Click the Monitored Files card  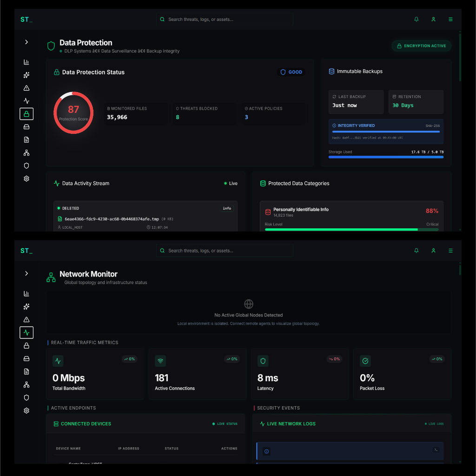click(136, 113)
